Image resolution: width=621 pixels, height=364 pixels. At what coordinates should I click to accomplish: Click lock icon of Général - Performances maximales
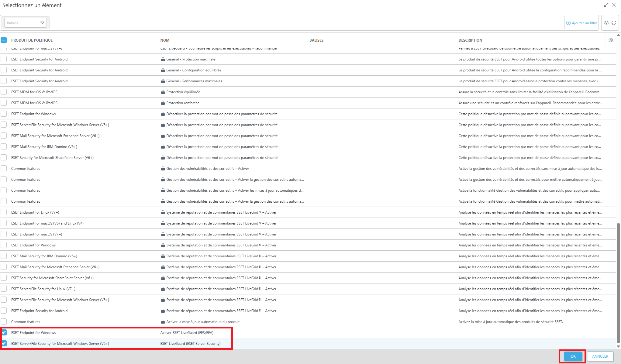(163, 81)
